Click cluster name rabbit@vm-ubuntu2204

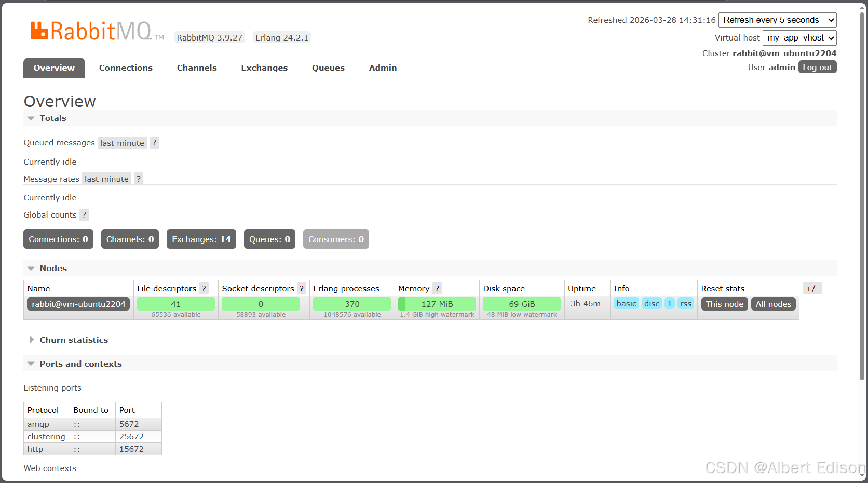pyautogui.click(x=784, y=53)
